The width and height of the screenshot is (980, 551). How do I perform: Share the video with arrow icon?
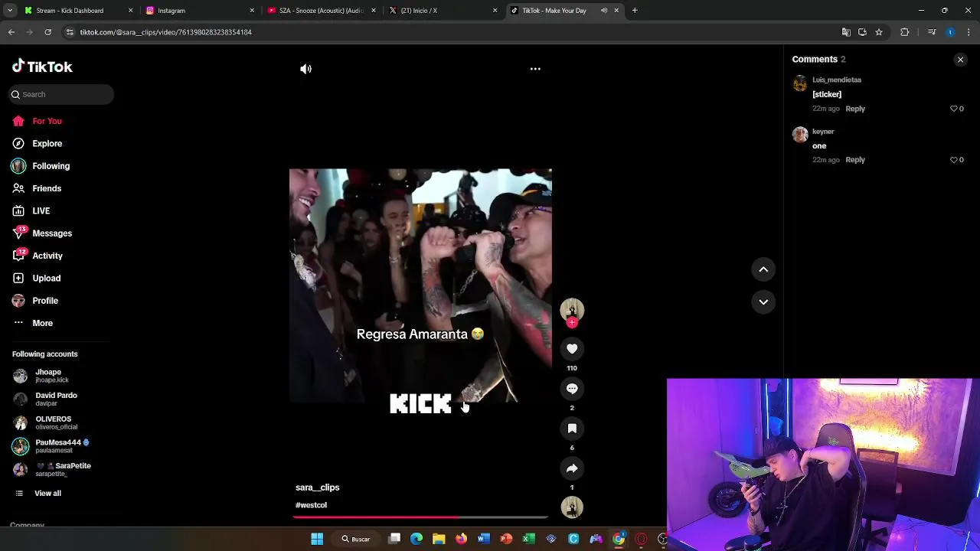572,468
